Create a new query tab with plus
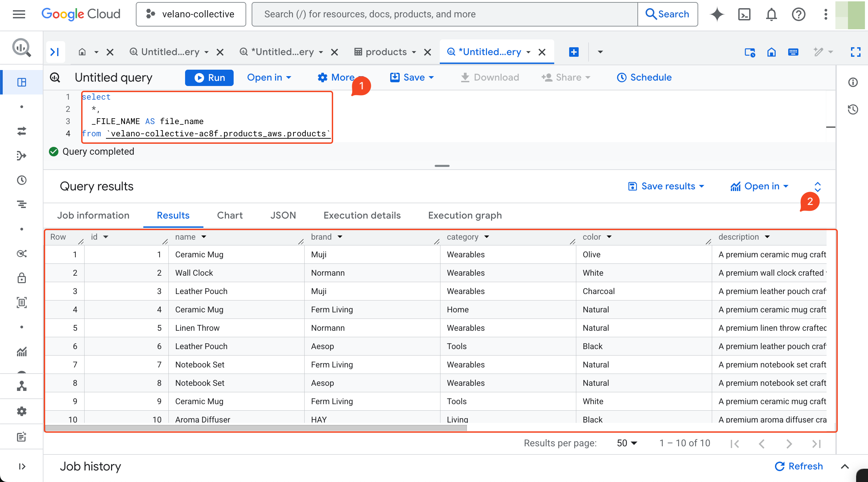The image size is (868, 482). click(x=574, y=52)
